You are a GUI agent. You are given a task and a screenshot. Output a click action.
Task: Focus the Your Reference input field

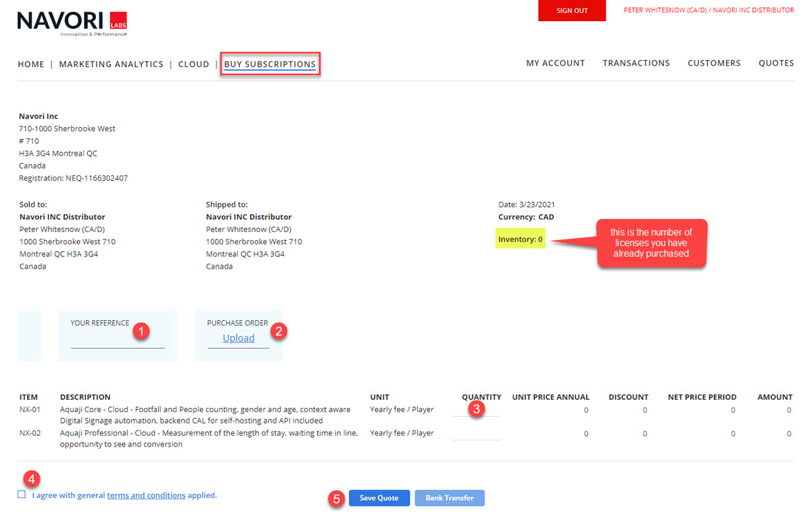coord(118,340)
